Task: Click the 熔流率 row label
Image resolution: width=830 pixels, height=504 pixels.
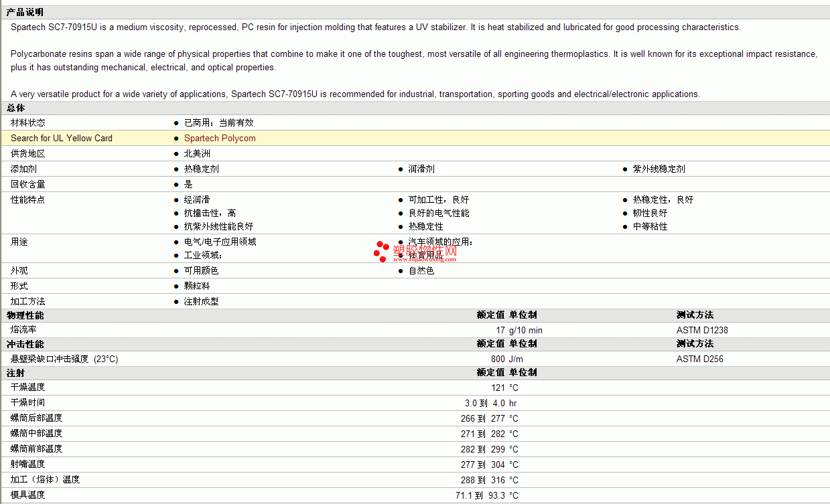Action: point(24,330)
